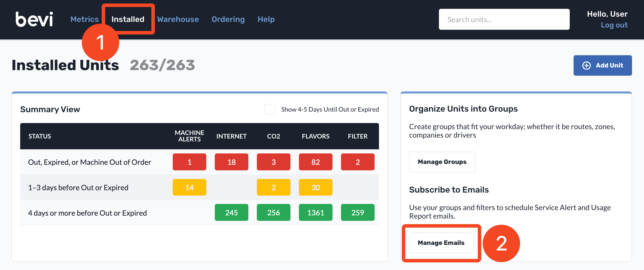Viewport: 644px width, 270px height.
Task: Enable Show 4-5 Days Until Out checkbox
Action: pyautogui.click(x=269, y=109)
